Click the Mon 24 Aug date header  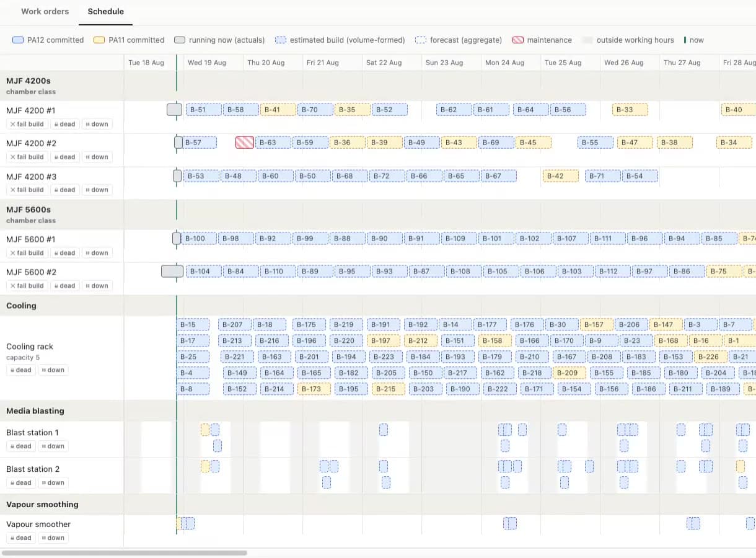[x=504, y=63]
